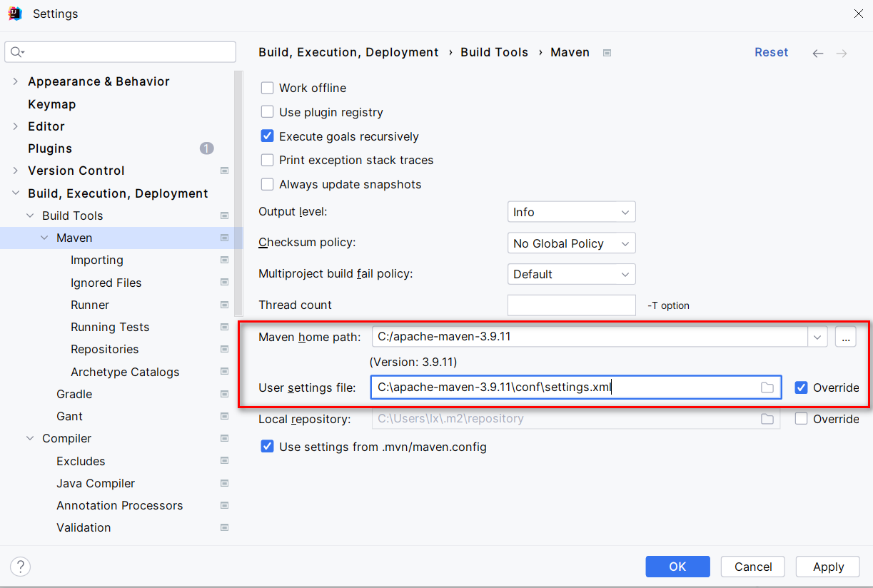
Task: Enable Always update snapshots checkbox
Action: [268, 184]
